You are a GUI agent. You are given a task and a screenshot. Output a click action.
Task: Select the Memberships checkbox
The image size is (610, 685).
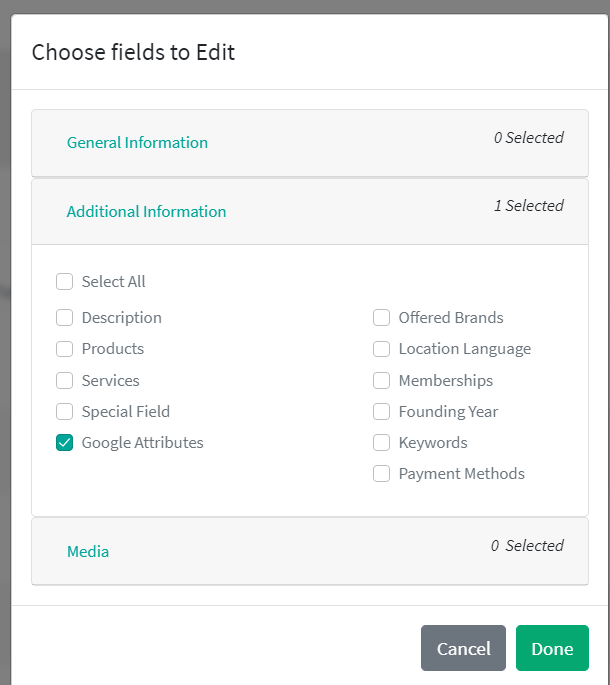coord(382,381)
